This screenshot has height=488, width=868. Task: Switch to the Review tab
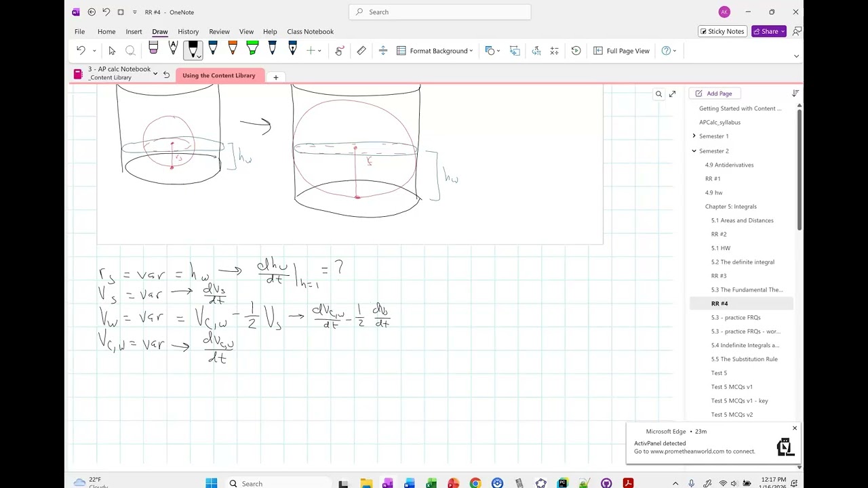219,32
